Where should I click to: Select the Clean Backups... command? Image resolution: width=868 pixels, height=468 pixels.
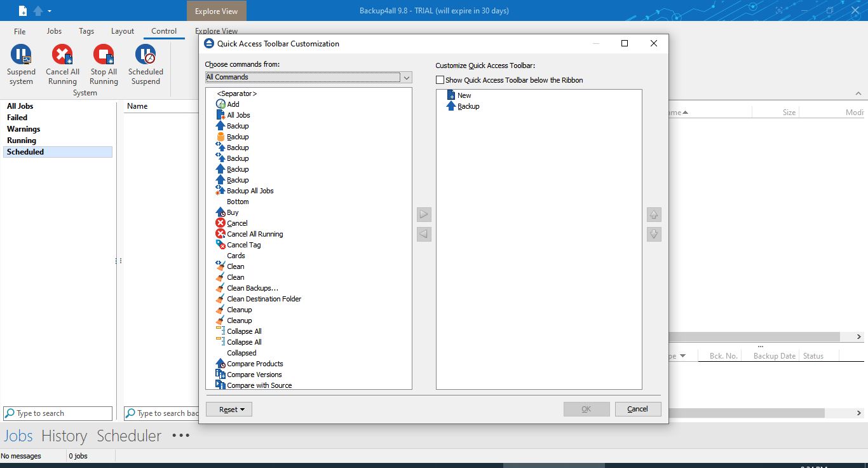247,288
